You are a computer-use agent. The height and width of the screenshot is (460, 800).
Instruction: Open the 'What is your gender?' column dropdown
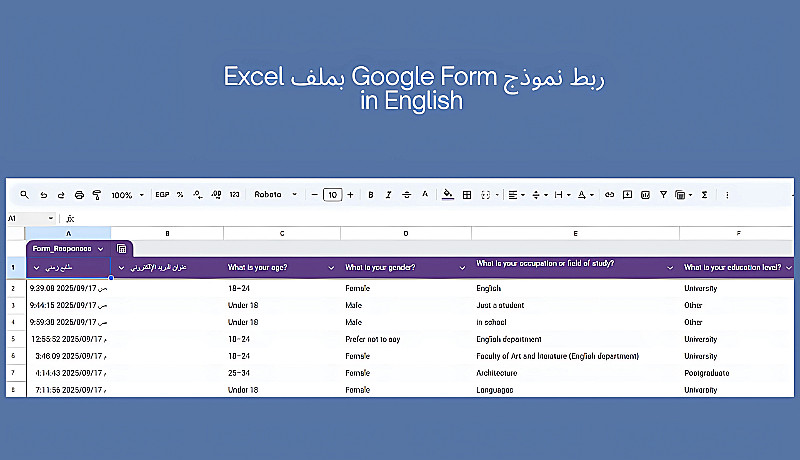(462, 268)
